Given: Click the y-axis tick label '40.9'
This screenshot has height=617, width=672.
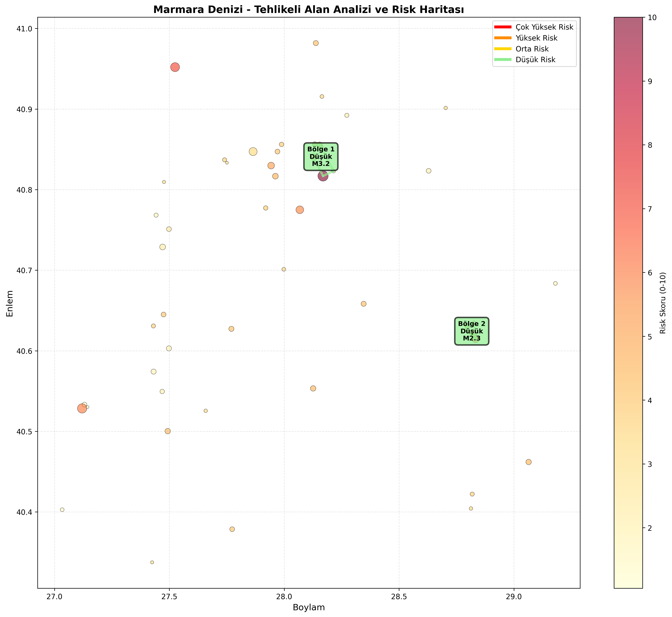Looking at the screenshot, I should (25, 109).
